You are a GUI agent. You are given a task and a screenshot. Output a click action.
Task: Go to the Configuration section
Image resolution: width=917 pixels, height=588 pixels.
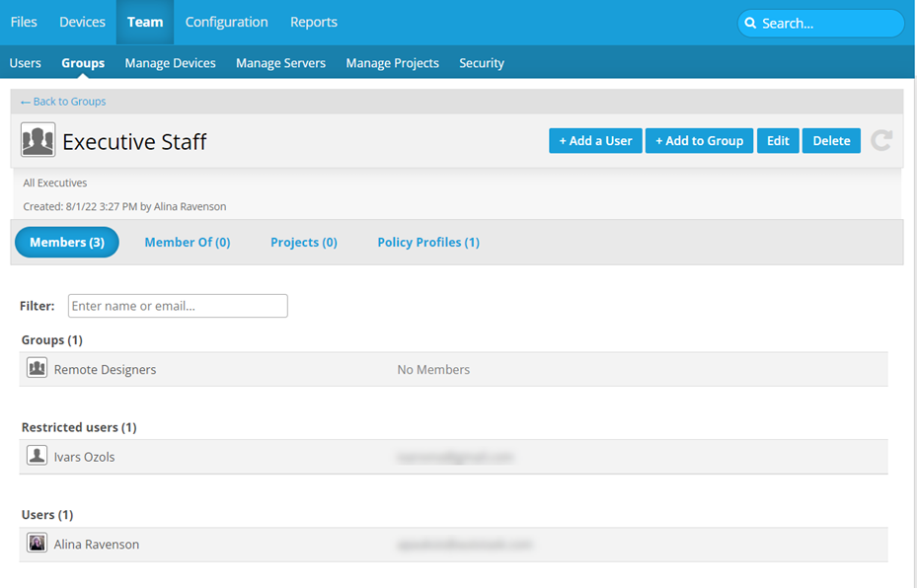tap(226, 22)
